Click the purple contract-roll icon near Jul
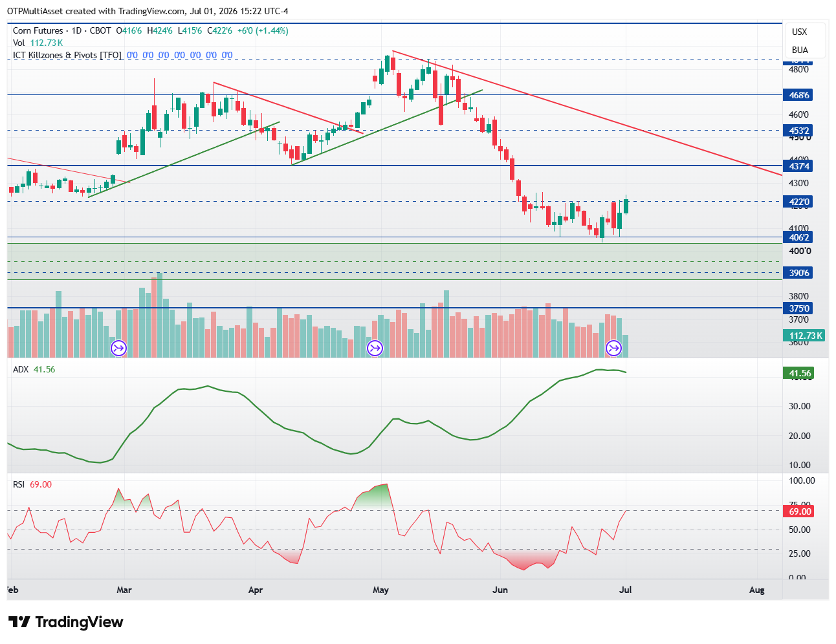This screenshot has width=836, height=644. [613, 349]
